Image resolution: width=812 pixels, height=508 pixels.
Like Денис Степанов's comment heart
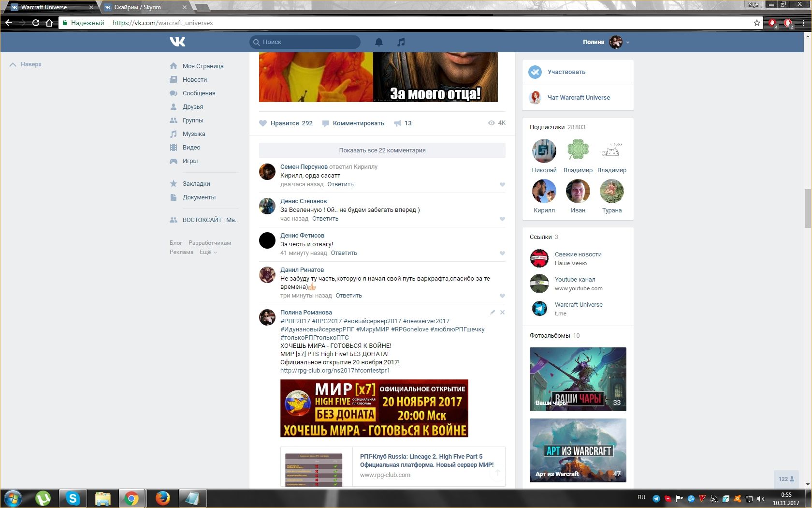coord(502,219)
